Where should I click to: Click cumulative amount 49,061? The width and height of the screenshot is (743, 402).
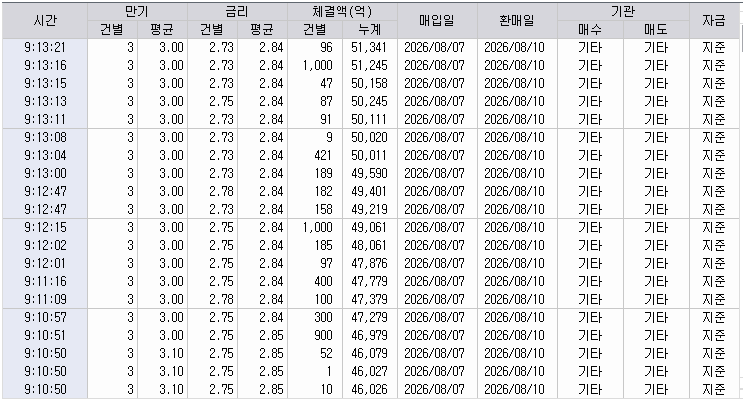(369, 228)
